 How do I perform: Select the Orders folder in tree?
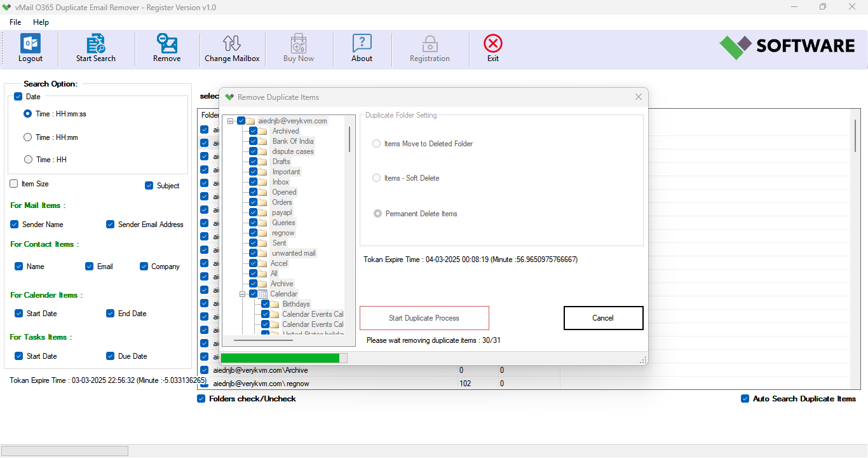tap(282, 202)
